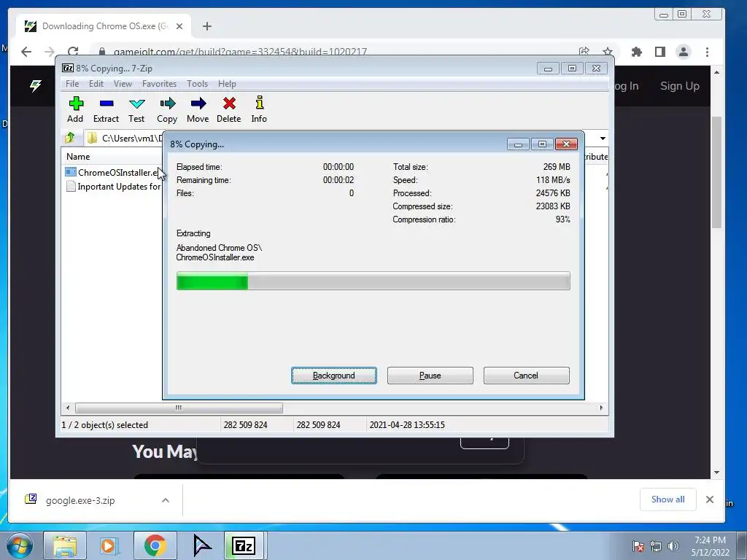This screenshot has width=747, height=560.
Task: Click the Move toolbar icon
Action: 198,109
